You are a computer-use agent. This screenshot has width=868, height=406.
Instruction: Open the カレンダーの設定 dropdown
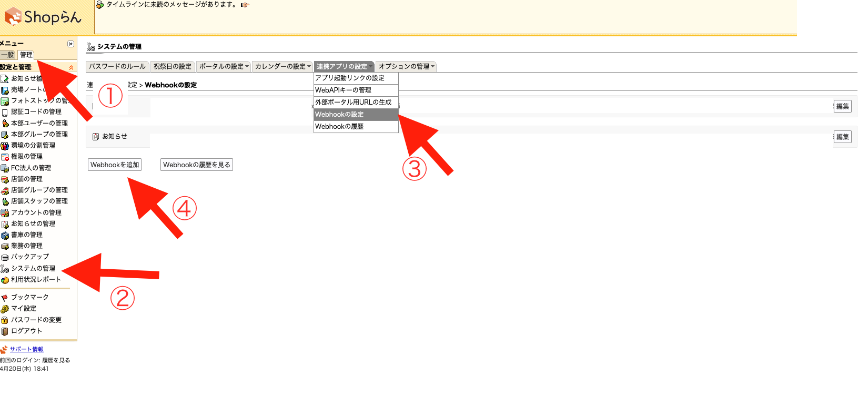pos(282,67)
